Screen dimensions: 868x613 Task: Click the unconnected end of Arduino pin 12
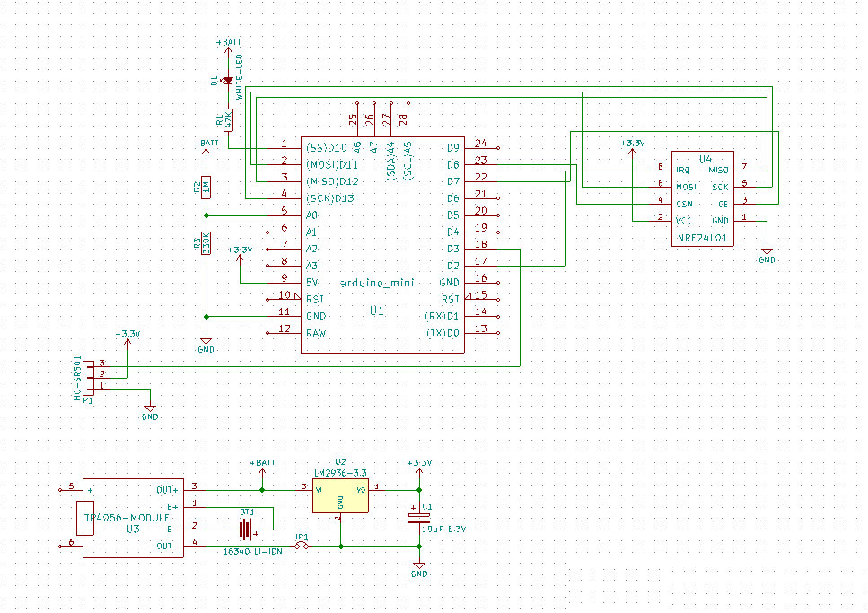click(x=267, y=333)
